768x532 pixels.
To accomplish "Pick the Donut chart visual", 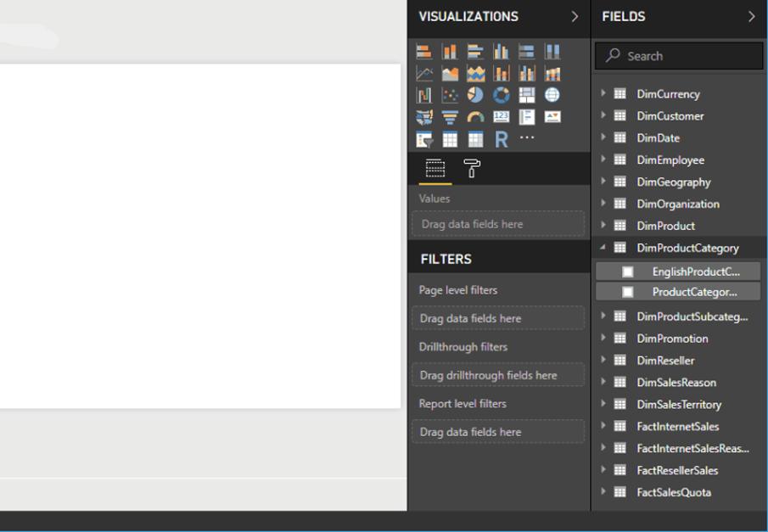I will (501, 95).
